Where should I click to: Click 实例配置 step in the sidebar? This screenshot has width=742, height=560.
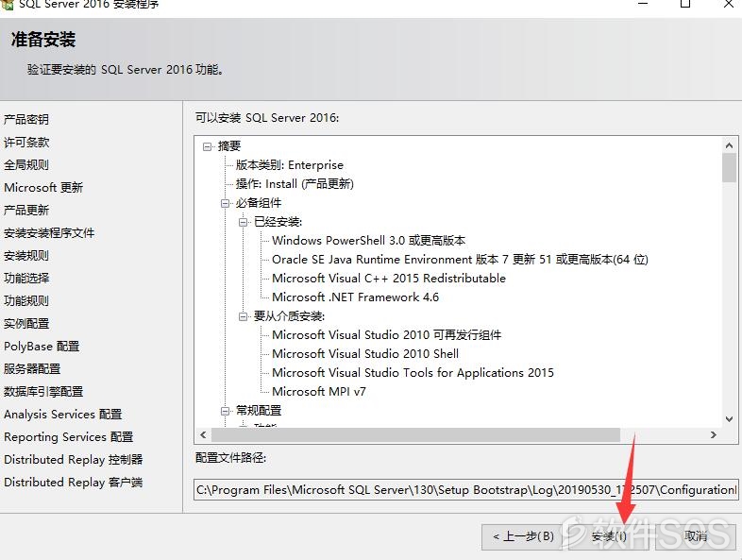click(26, 323)
